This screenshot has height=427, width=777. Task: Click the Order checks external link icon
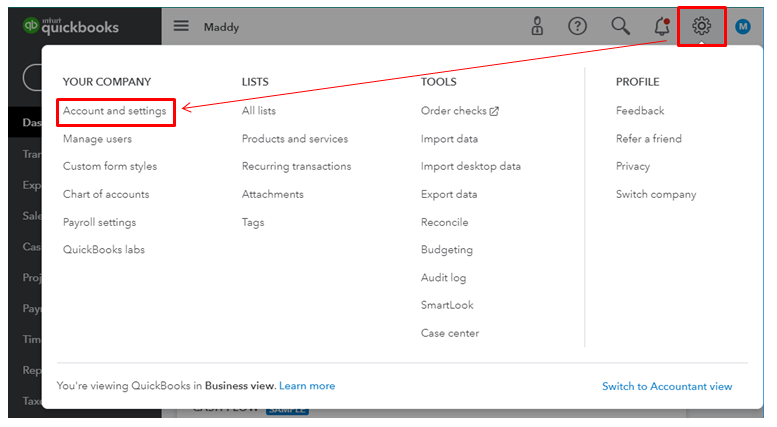494,111
